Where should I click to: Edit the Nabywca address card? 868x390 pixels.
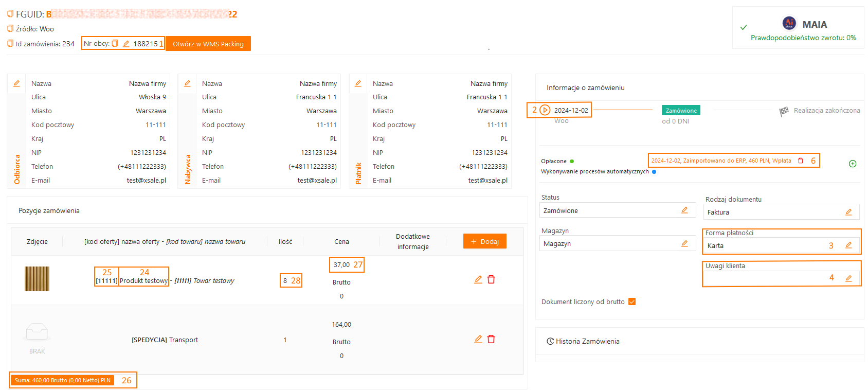187,83
